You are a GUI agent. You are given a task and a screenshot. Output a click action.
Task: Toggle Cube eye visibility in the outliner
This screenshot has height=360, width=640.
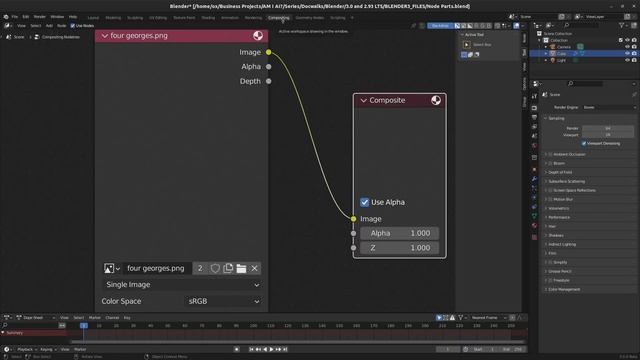point(627,53)
